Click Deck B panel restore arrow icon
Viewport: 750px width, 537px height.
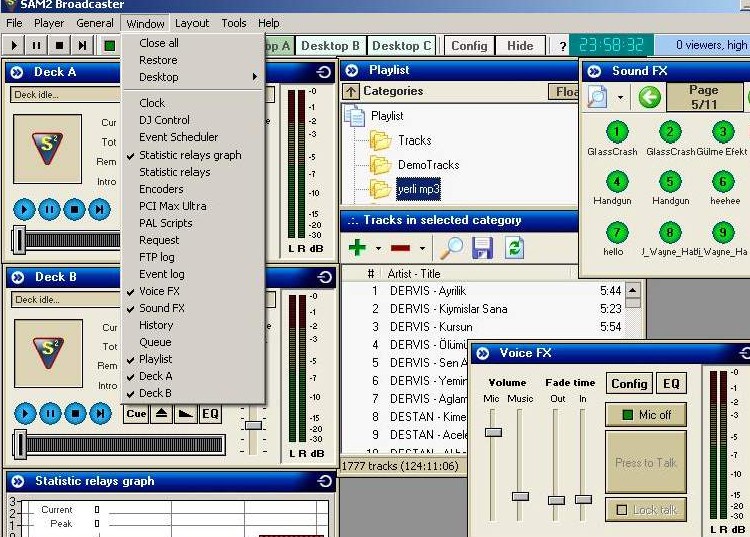(325, 277)
